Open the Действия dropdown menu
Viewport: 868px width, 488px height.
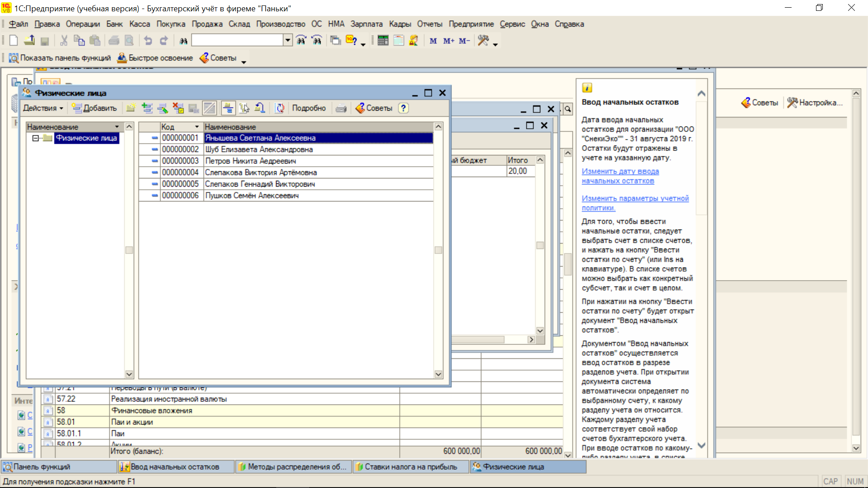[43, 108]
